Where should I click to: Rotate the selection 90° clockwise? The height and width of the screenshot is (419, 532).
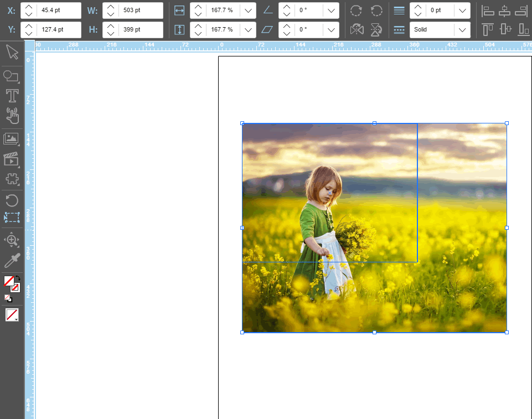tap(356, 11)
